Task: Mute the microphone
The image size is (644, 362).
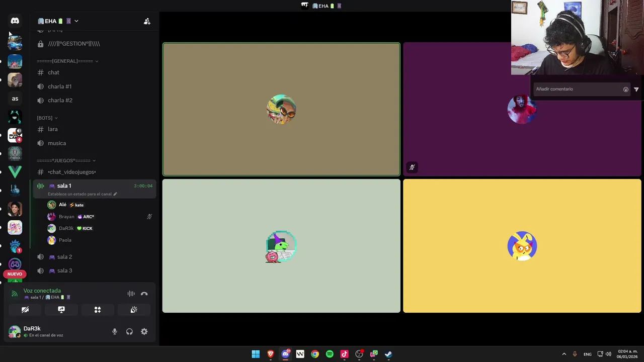Action: coord(115,332)
